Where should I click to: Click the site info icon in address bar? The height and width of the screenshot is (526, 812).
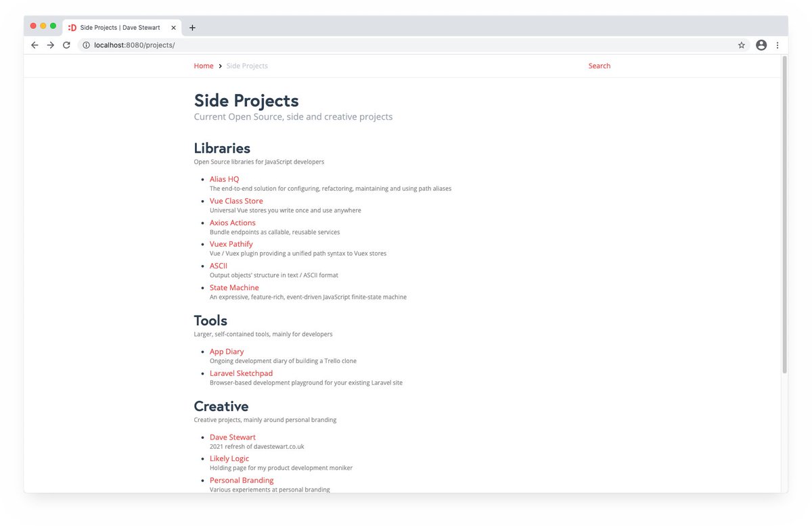pos(86,45)
